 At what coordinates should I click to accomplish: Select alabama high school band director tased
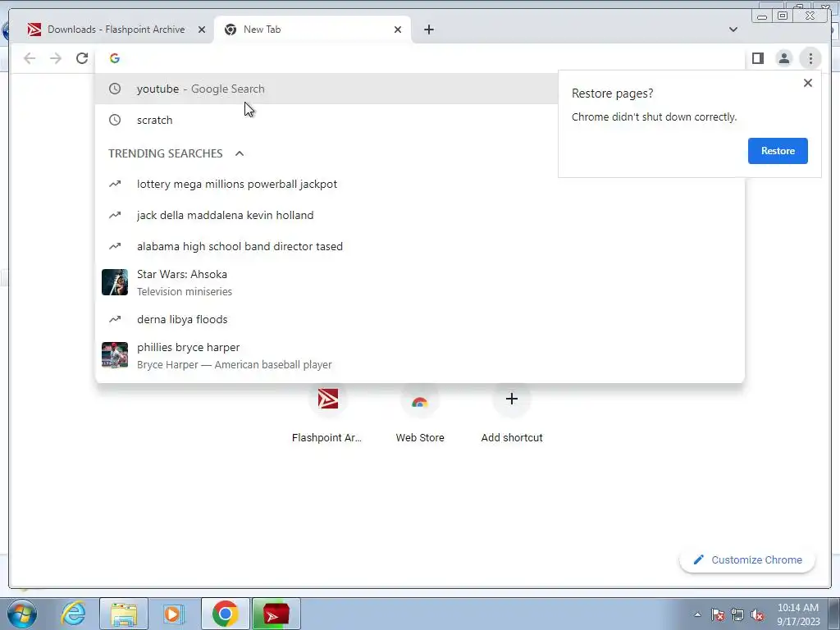point(419,246)
